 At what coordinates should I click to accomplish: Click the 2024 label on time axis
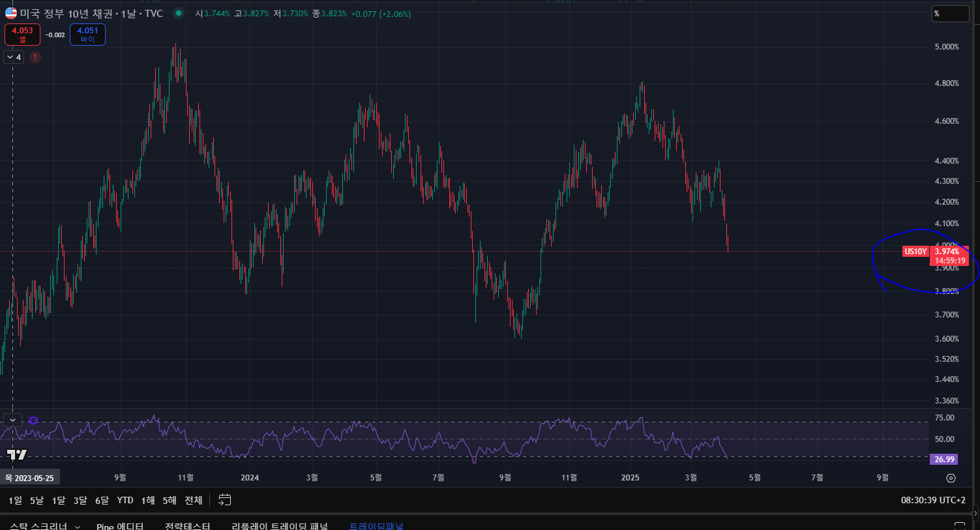250,478
